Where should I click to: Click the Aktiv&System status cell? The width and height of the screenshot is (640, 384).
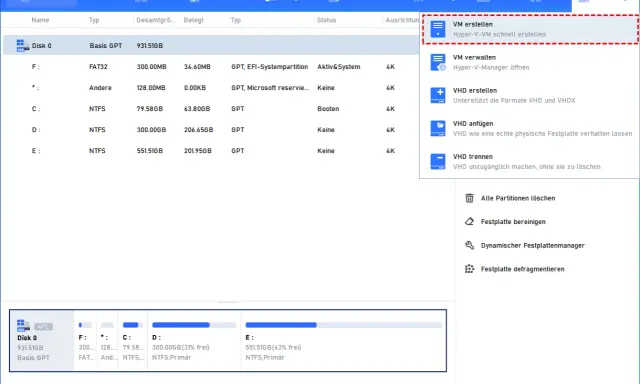[339, 67]
